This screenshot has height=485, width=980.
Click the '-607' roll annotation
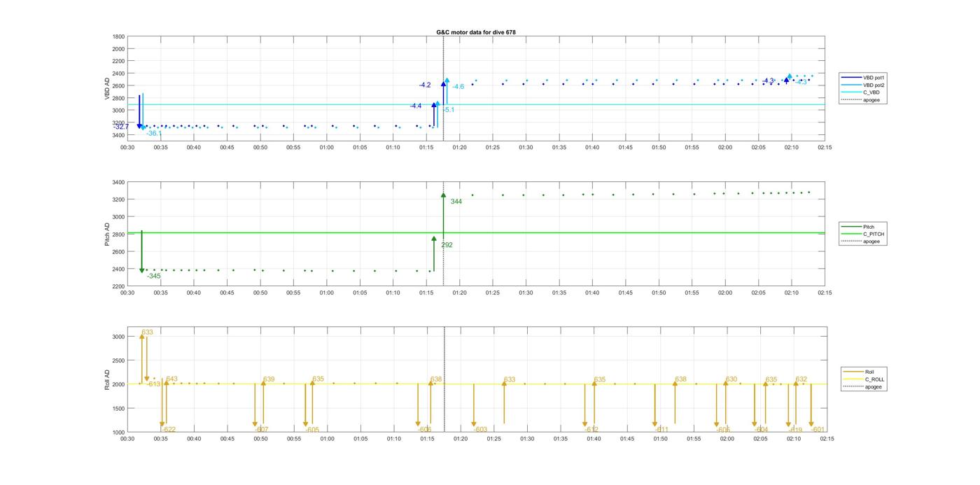(261, 430)
